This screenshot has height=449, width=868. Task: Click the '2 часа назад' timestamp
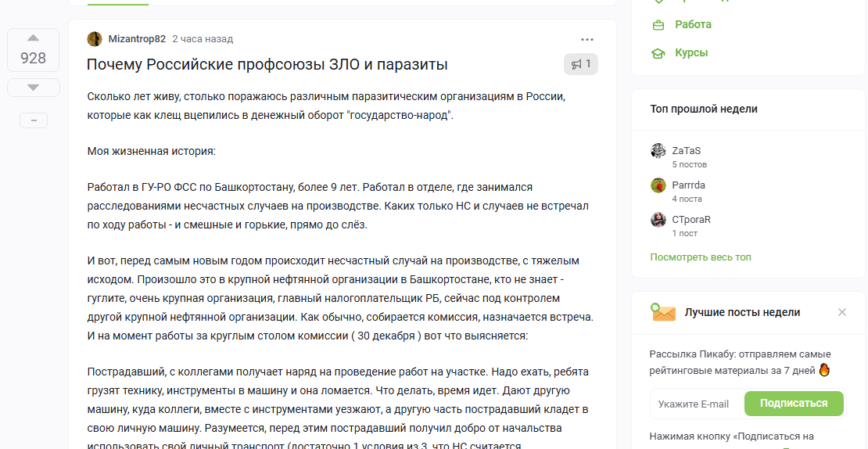coord(203,39)
